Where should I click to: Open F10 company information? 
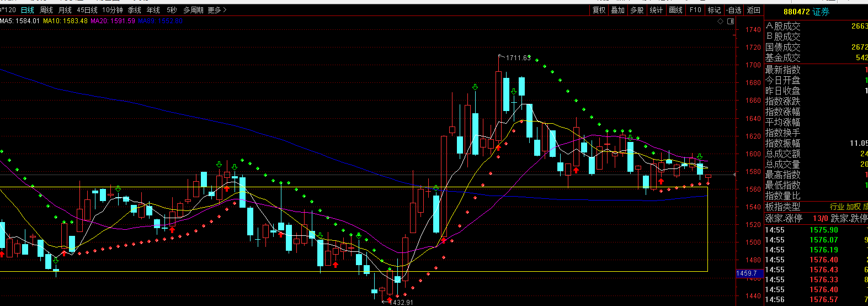point(695,10)
